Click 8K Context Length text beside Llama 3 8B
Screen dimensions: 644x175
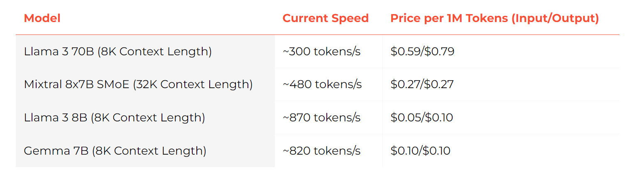[147, 118]
